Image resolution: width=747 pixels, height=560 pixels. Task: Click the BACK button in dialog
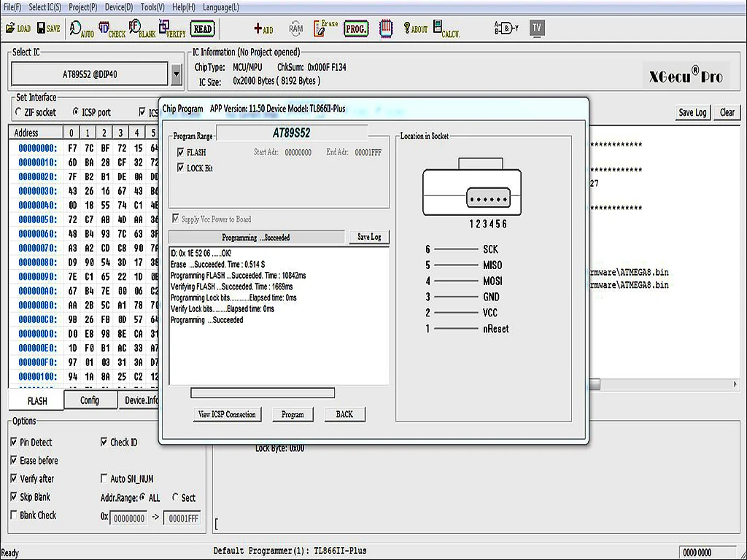[344, 414]
